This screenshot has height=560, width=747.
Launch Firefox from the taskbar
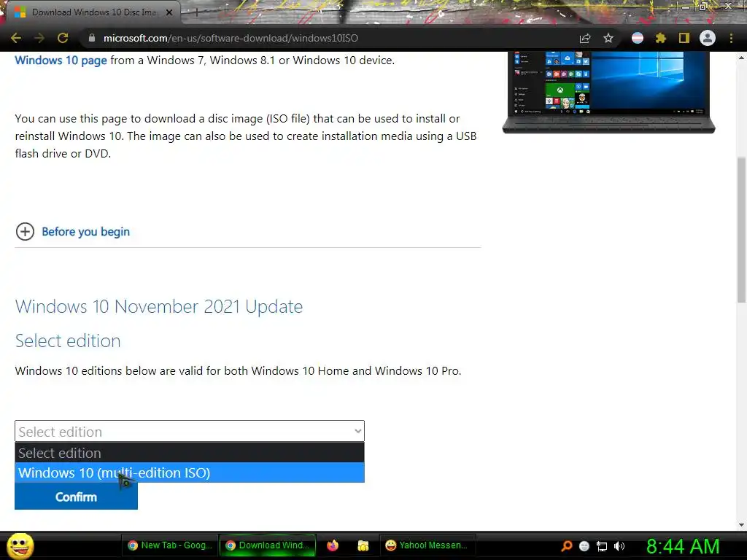[x=333, y=545]
